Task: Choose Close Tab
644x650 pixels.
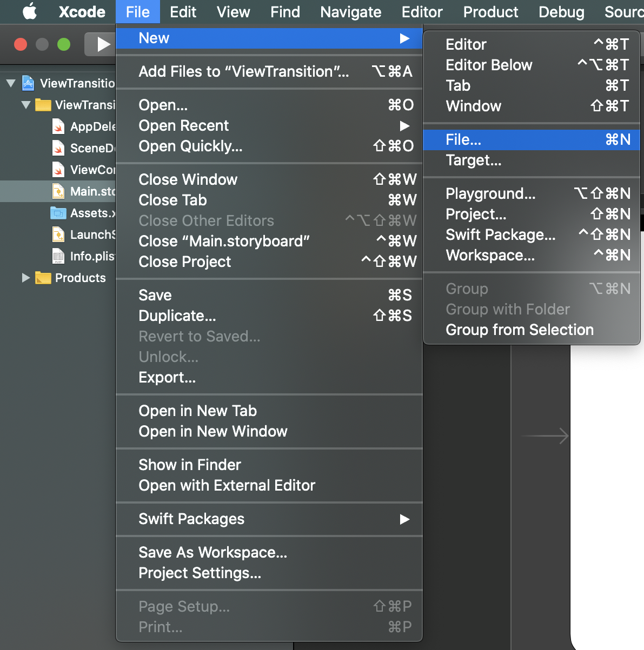Action: [269, 200]
